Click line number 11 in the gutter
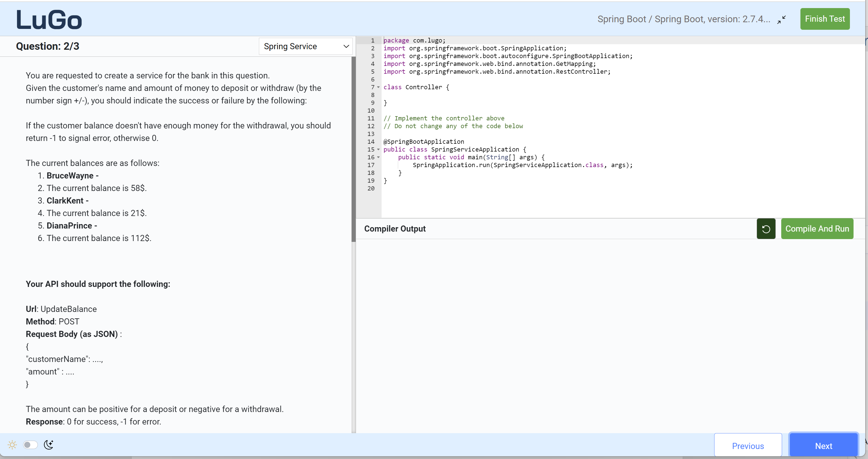868x459 pixels. tap(371, 118)
